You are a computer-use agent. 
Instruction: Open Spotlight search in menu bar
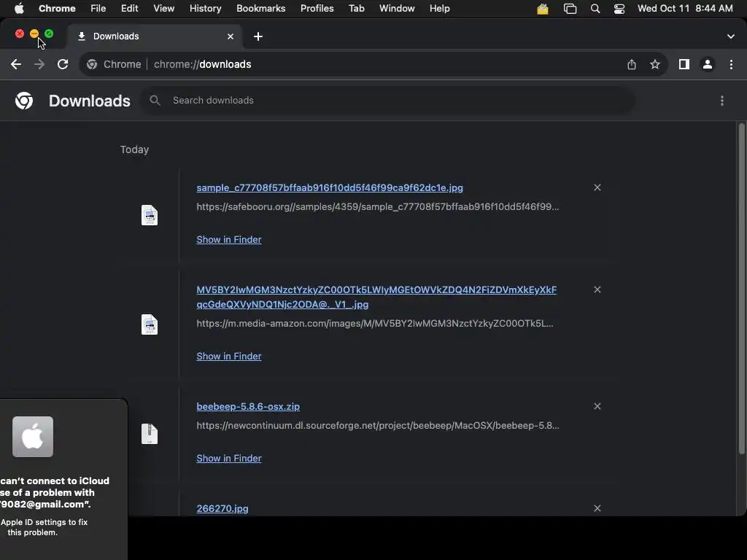pos(595,9)
